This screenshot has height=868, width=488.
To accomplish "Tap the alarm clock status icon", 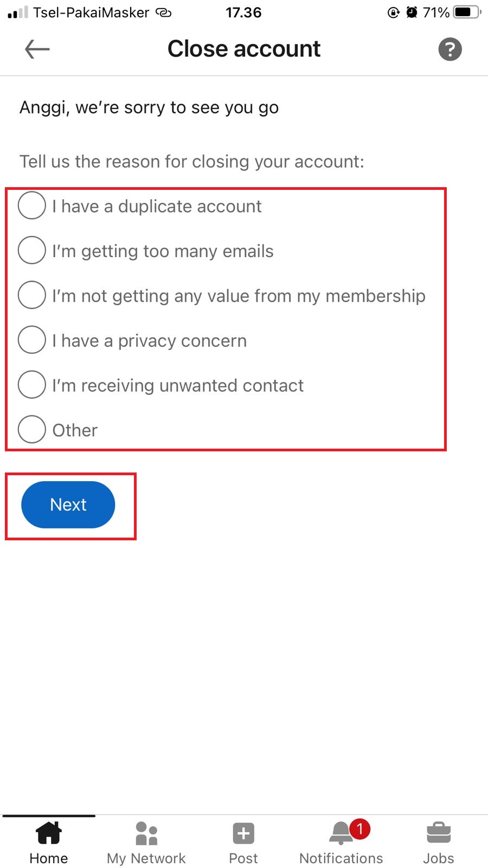I will coord(412,12).
